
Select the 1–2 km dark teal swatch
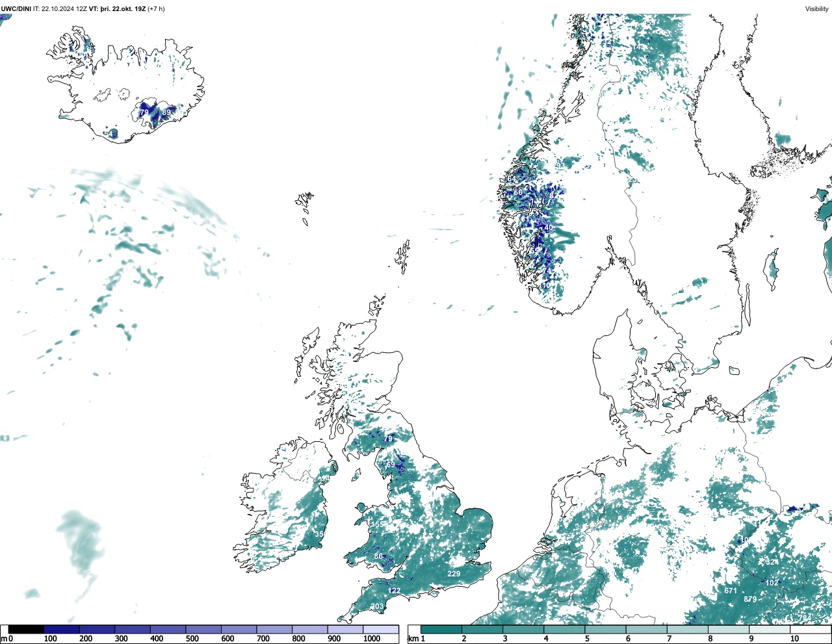tap(441, 629)
